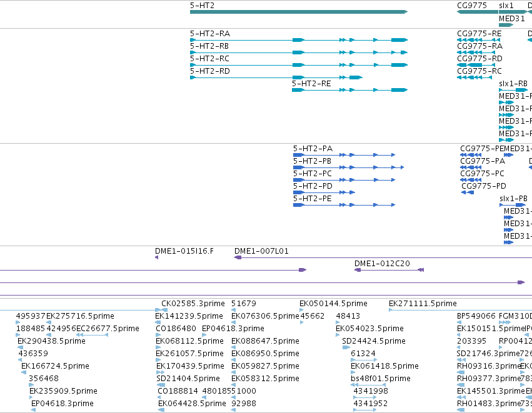Click EST EC26677.5prime
Viewport: 532px width, 413px height.
tap(108, 329)
